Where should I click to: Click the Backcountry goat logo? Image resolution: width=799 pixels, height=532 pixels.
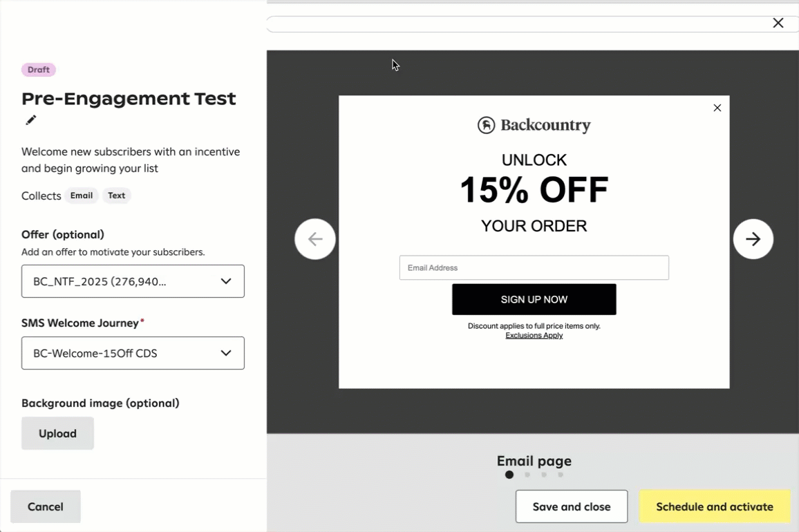pyautogui.click(x=487, y=125)
